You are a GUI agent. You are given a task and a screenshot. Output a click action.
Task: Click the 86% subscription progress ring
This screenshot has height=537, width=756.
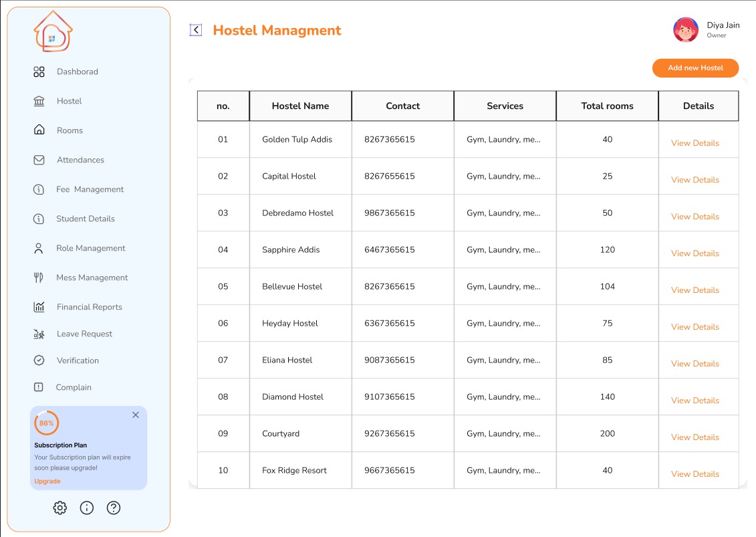pos(46,423)
